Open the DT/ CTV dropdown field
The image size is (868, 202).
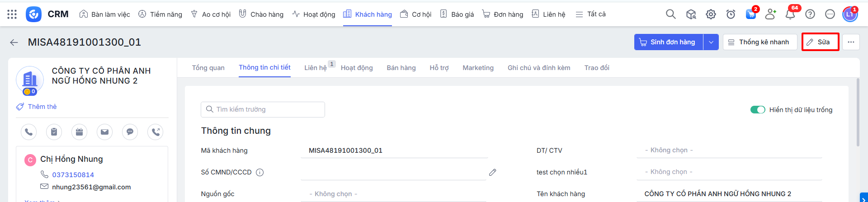click(729, 150)
